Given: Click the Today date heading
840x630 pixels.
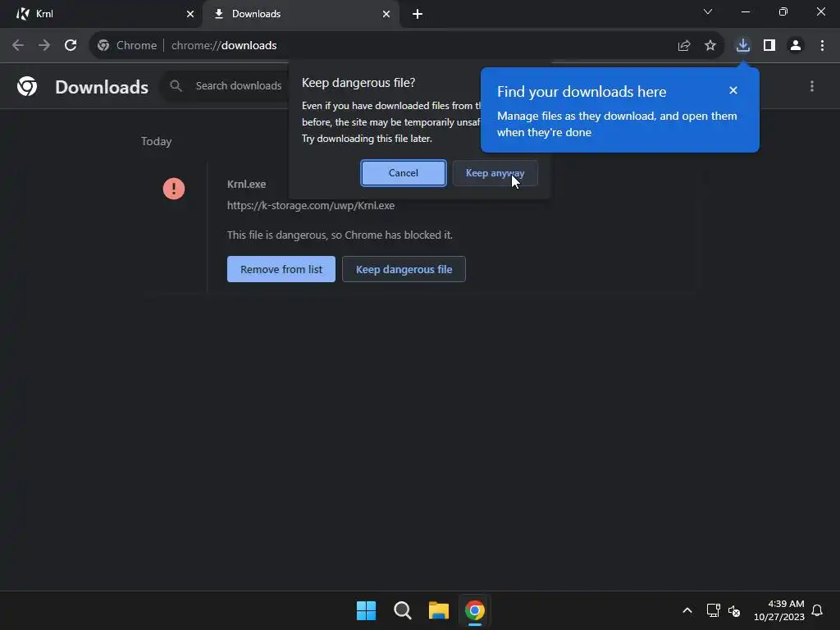Looking at the screenshot, I should tap(157, 141).
